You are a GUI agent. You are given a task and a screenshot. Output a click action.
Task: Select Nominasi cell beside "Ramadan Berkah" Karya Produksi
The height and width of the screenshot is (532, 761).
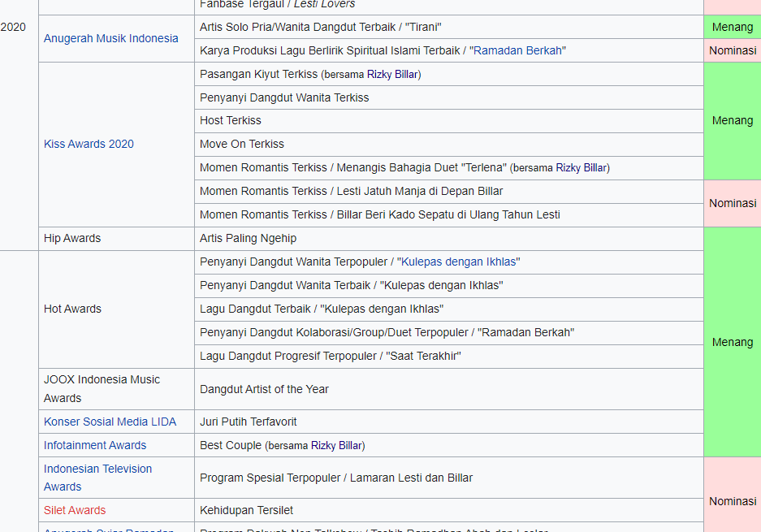click(x=733, y=50)
